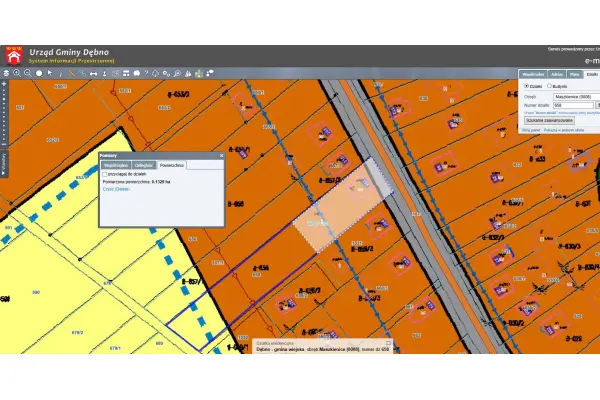This screenshot has height=400, width=600.
Task: Click the 'Ukryj panel' link
Action: [531, 130]
